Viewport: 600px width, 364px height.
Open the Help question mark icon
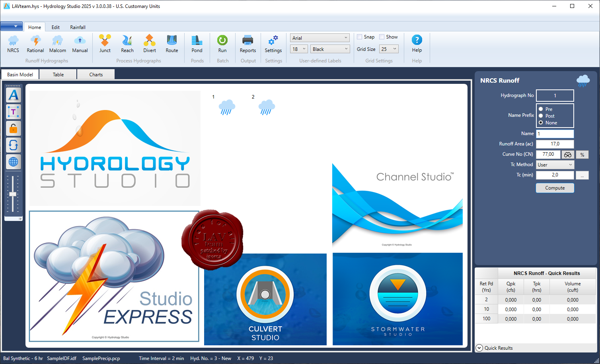pos(417,44)
